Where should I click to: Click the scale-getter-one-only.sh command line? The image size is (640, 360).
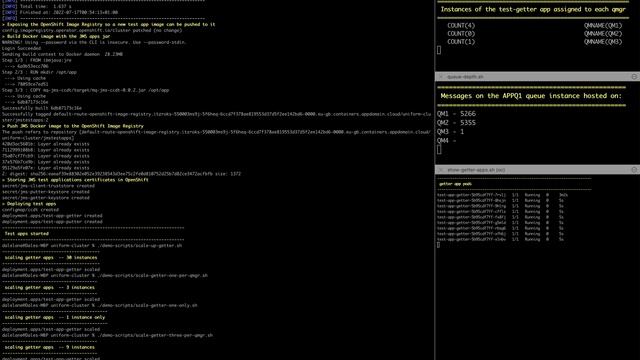pyautogui.click(x=100, y=305)
